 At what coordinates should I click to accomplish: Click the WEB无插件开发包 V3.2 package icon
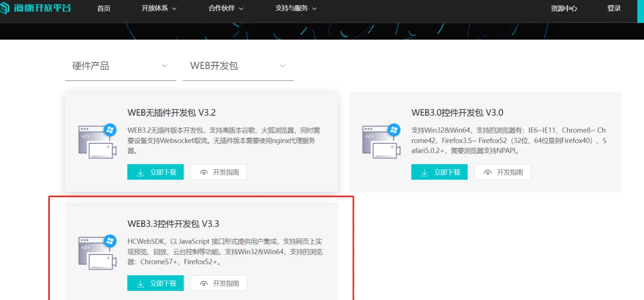click(98, 141)
